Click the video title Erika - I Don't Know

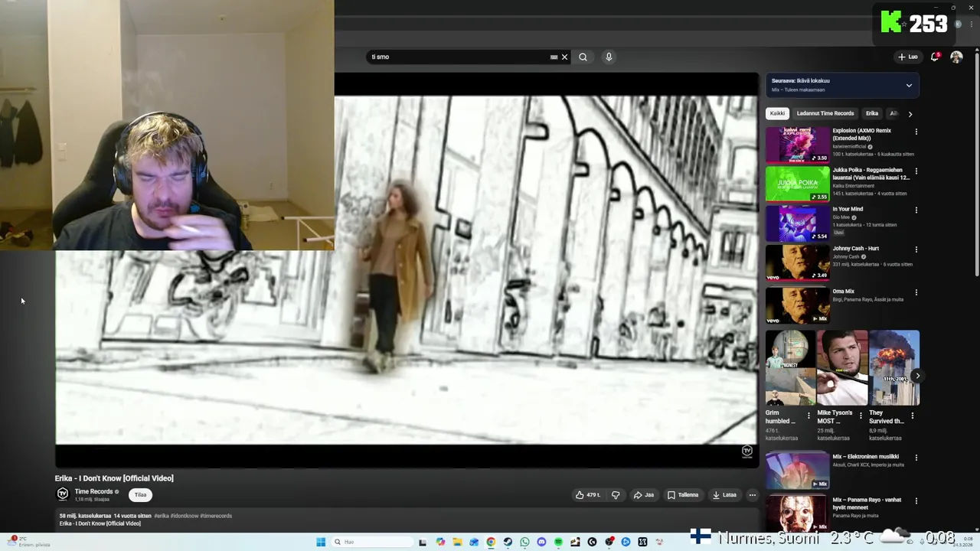coord(114,478)
